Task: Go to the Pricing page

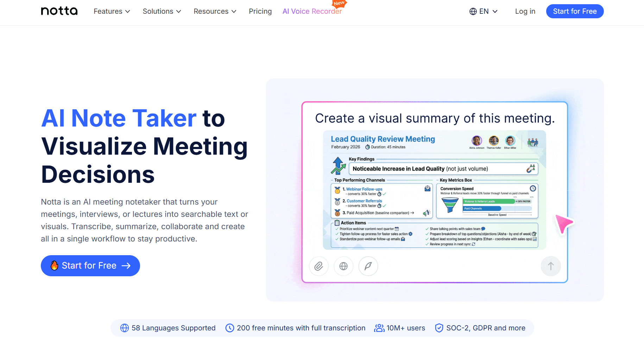Action: click(x=260, y=11)
